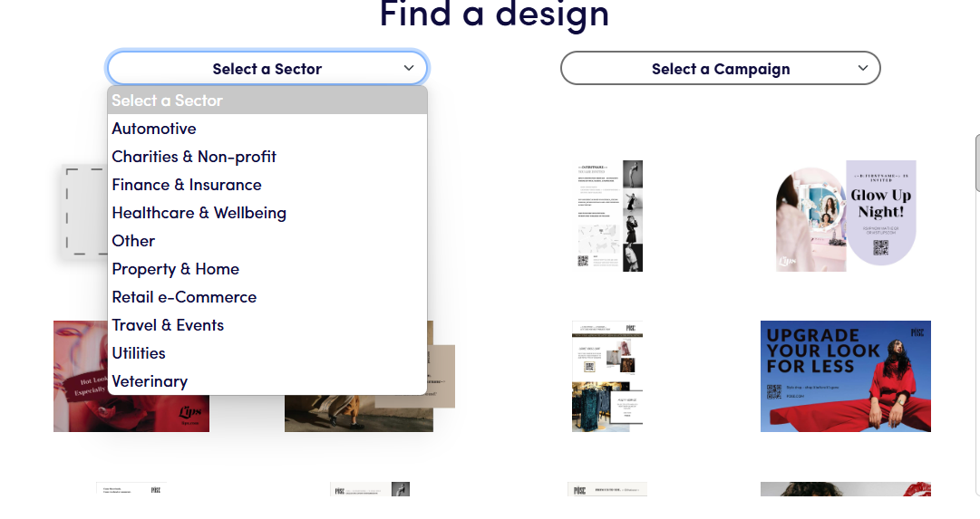
Task: Choose Charities & Non-profit sector option
Action: tap(194, 157)
